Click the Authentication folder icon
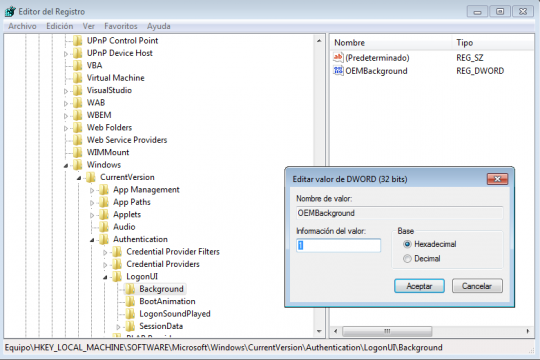 coord(104,239)
